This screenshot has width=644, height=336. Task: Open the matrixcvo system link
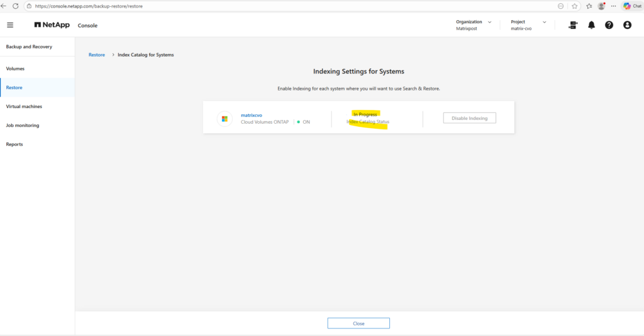click(252, 116)
